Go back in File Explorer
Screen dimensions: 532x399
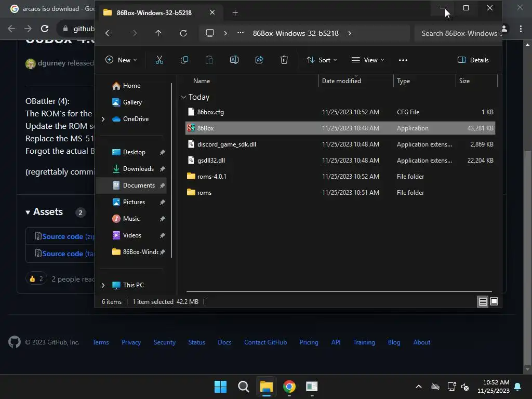pyautogui.click(x=109, y=33)
